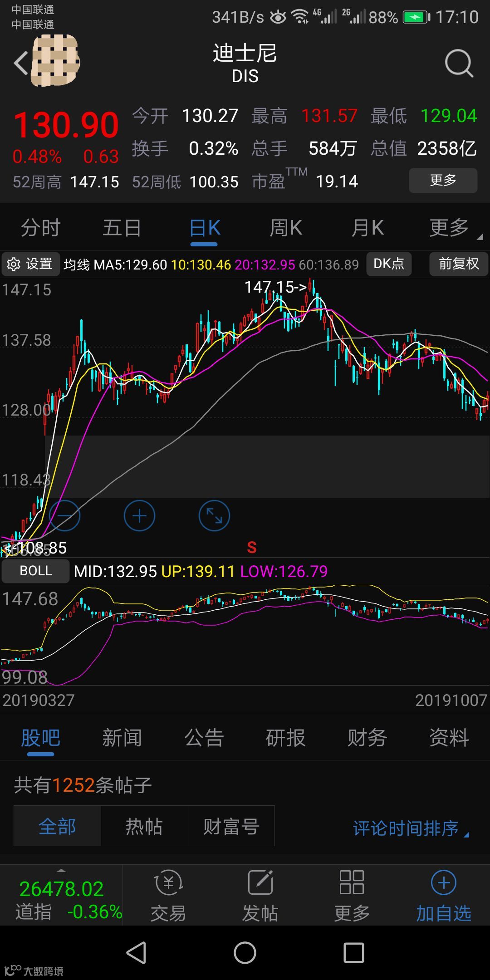Open 交易 trade icon
490x980 pixels.
(168, 896)
